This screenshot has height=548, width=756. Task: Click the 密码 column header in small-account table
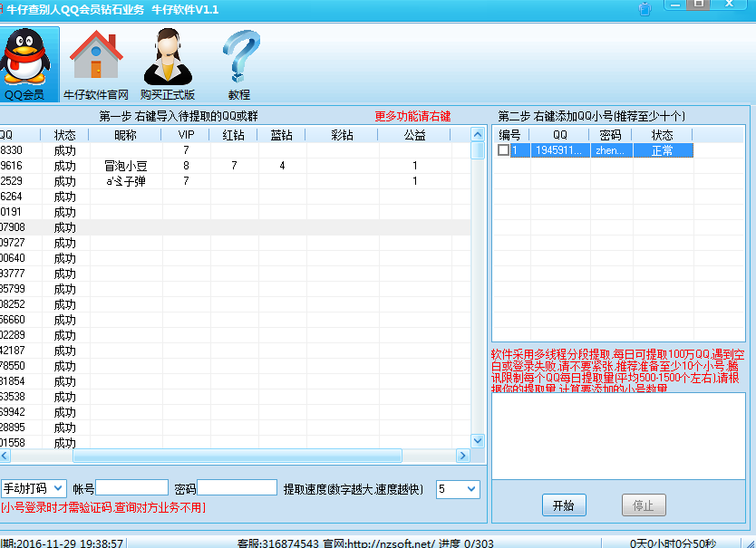pyautogui.click(x=611, y=135)
